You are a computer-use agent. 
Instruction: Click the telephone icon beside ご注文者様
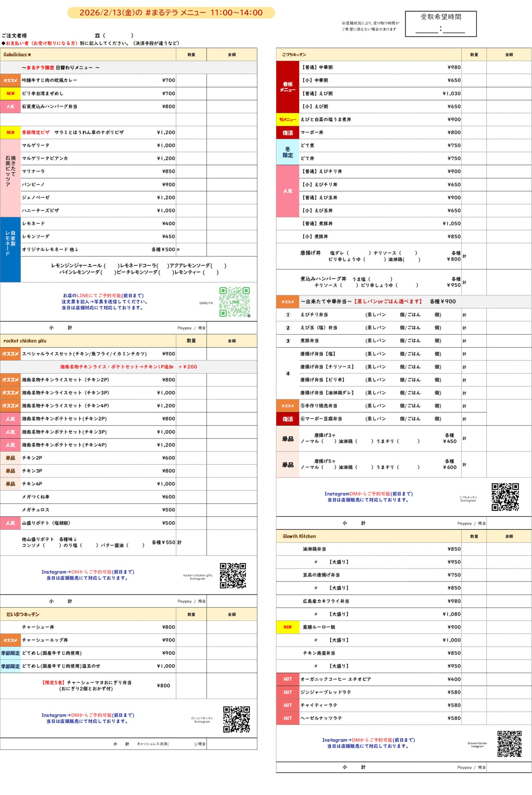click(98, 35)
